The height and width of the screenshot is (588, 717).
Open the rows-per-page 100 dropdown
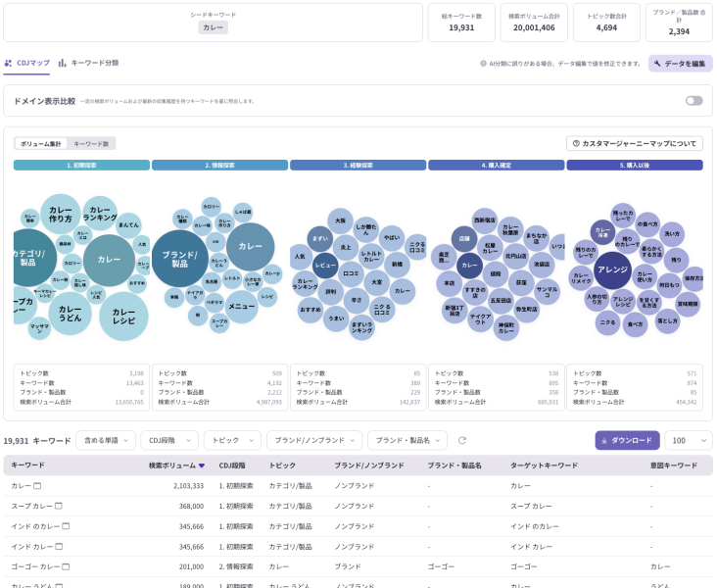coord(689,441)
